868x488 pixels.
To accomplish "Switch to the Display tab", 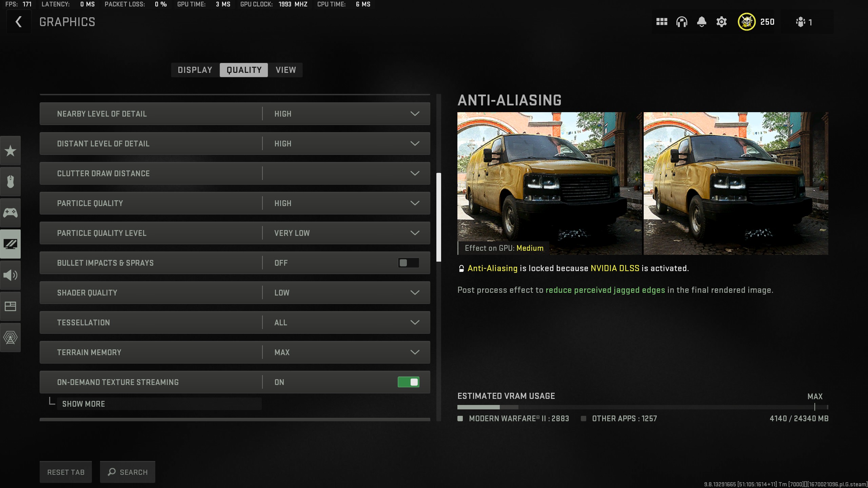I will 195,70.
